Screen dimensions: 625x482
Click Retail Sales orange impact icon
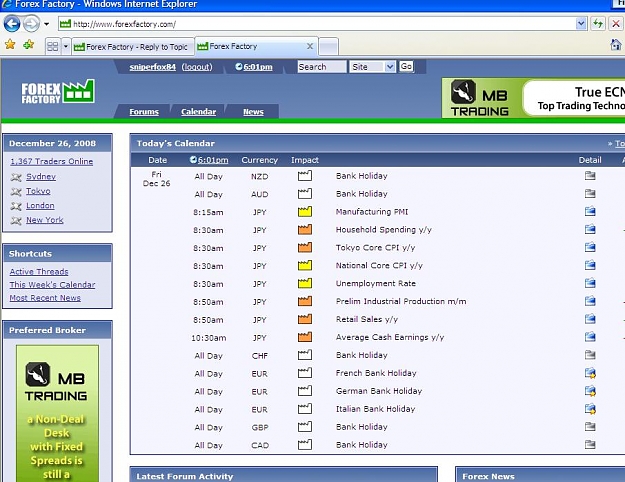point(305,319)
